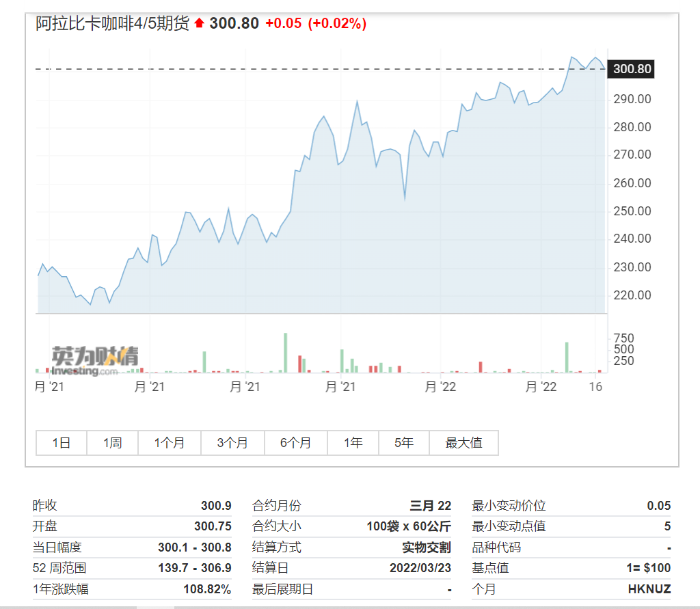Click the 基点值 value 1= $100
700x609 pixels.
tap(649, 567)
